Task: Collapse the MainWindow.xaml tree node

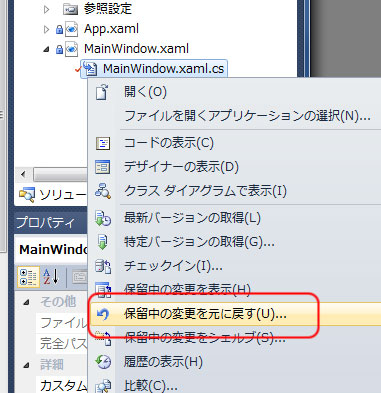Action: coord(46,50)
